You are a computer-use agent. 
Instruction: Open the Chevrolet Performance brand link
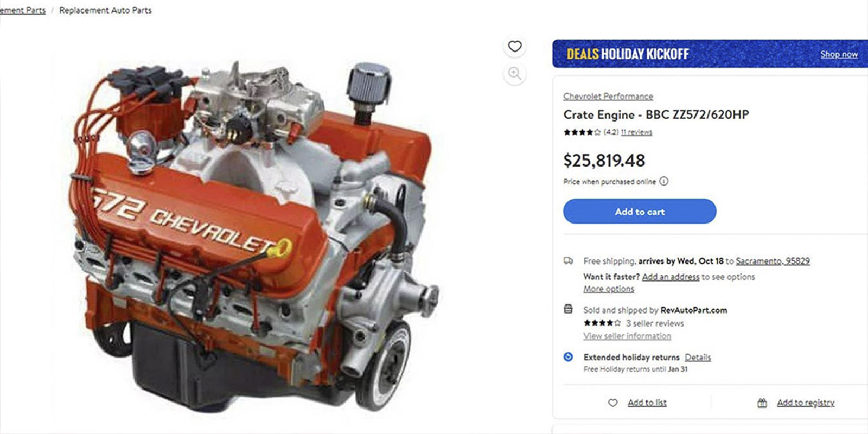[x=608, y=96]
